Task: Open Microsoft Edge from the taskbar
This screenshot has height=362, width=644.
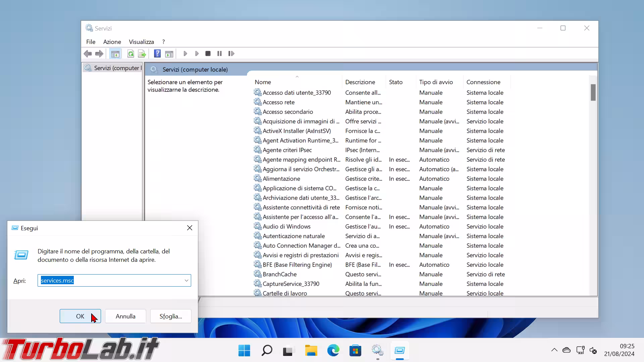Action: (333, 351)
